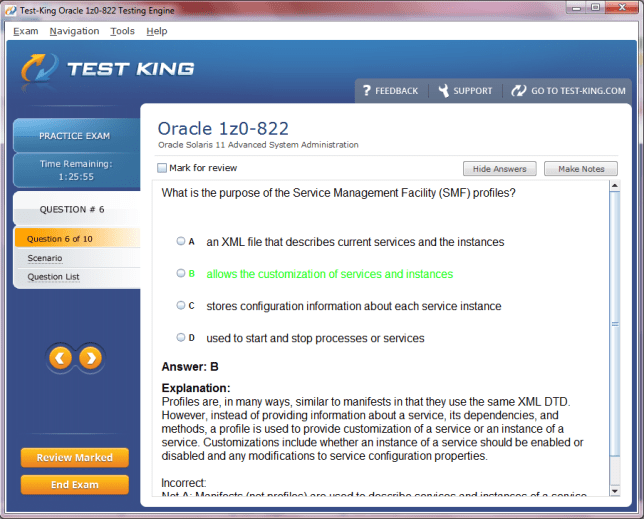
Task: Open the Exam menu
Action: coord(25,31)
